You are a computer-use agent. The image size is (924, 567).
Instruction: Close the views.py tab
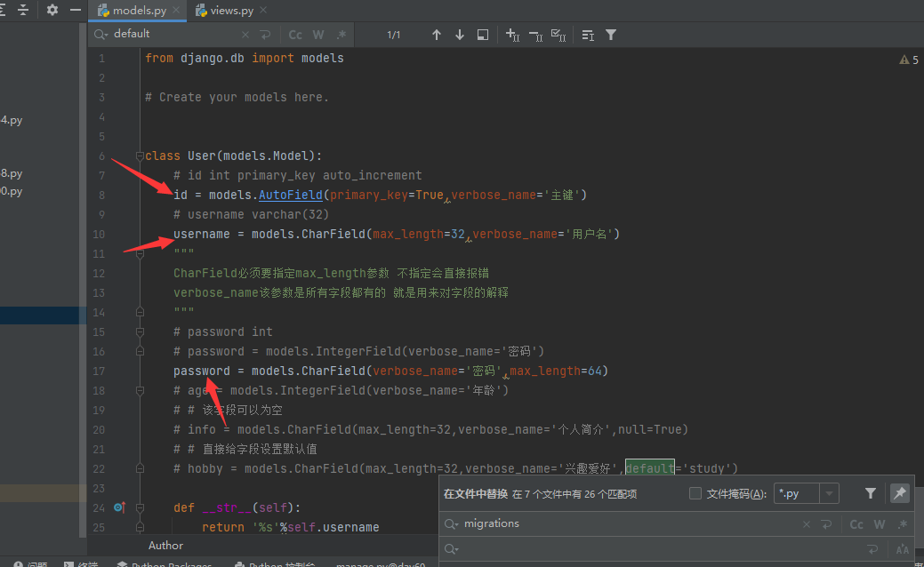[263, 10]
